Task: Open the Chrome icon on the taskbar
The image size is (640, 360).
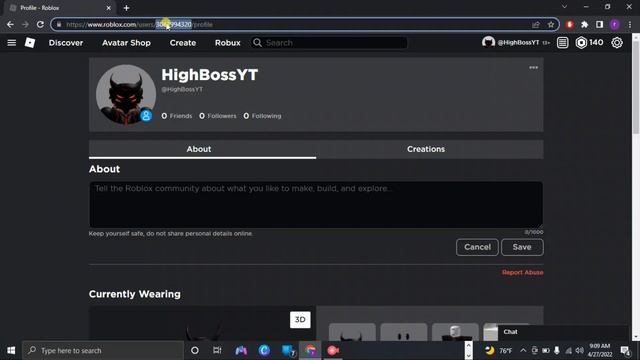Action: click(311, 350)
